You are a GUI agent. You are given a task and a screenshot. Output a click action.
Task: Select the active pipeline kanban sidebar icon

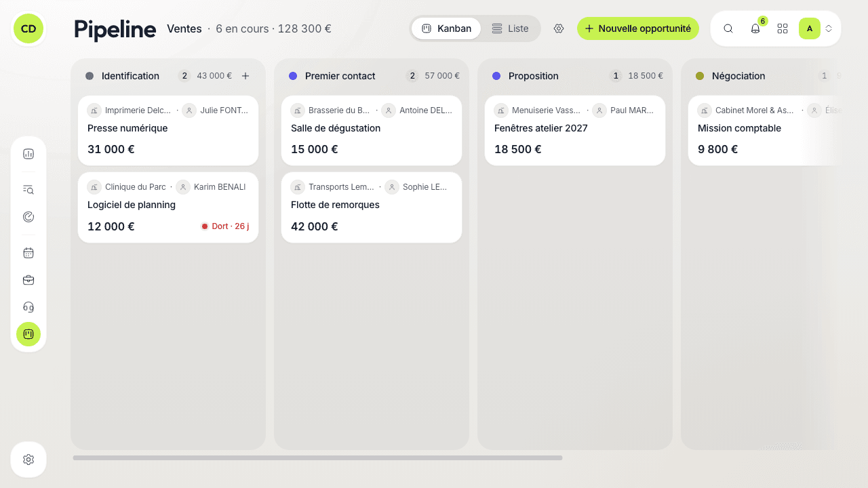click(28, 334)
